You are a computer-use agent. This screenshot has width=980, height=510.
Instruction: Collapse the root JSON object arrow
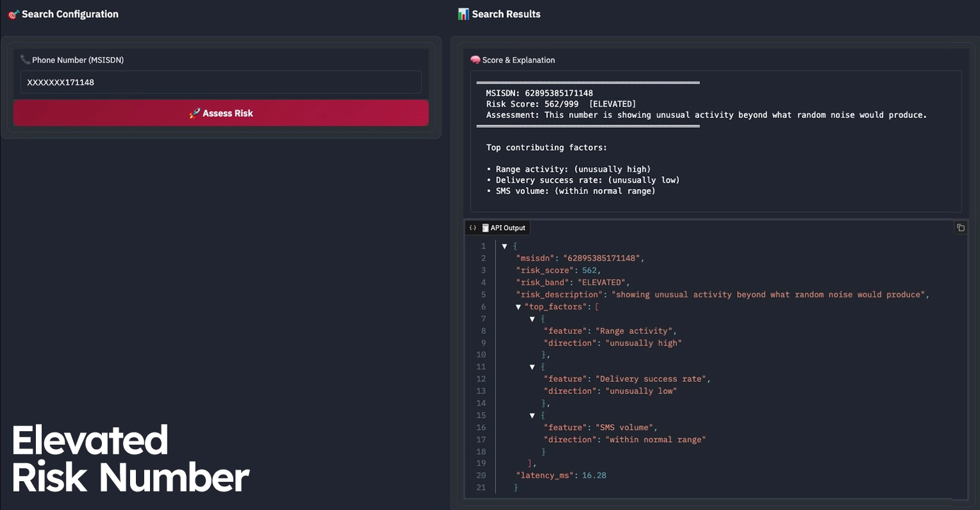click(504, 246)
